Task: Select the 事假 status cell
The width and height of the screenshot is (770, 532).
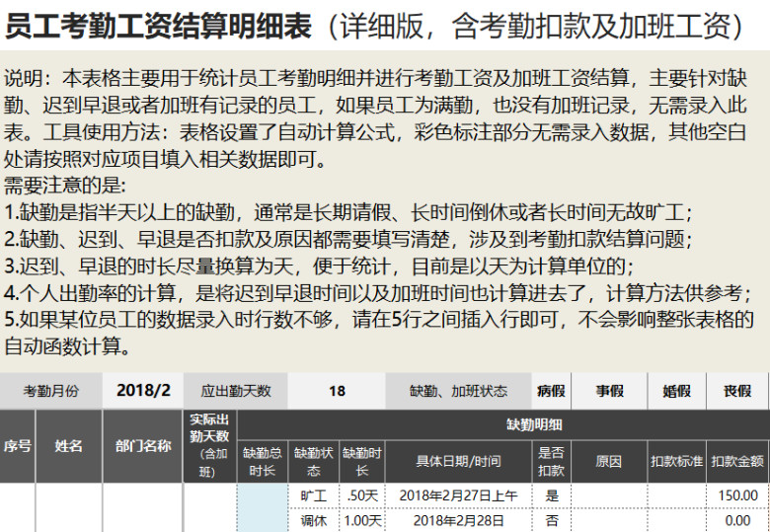Action: click(609, 391)
